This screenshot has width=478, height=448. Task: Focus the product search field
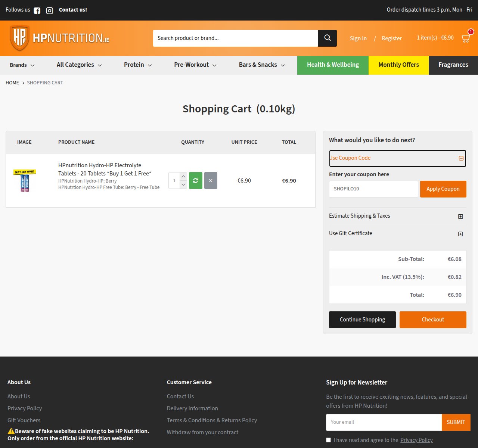(236, 38)
